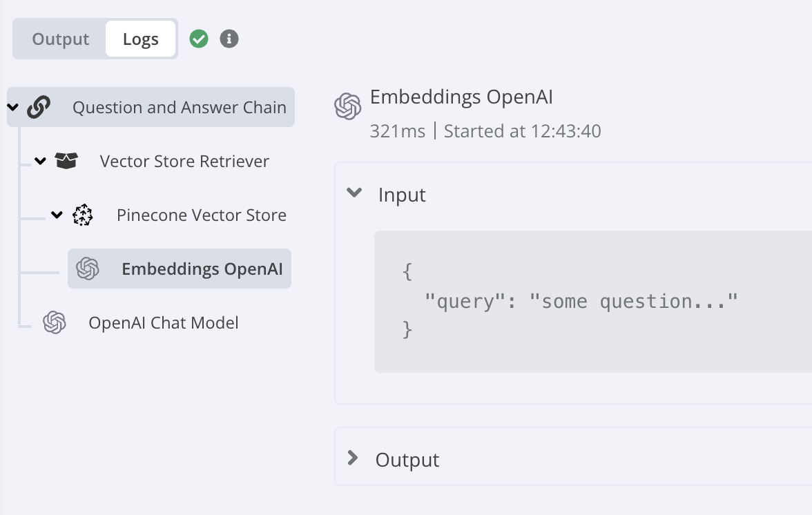Open the info icon beside Logs
Screen dimensions: 812x515
pos(229,39)
